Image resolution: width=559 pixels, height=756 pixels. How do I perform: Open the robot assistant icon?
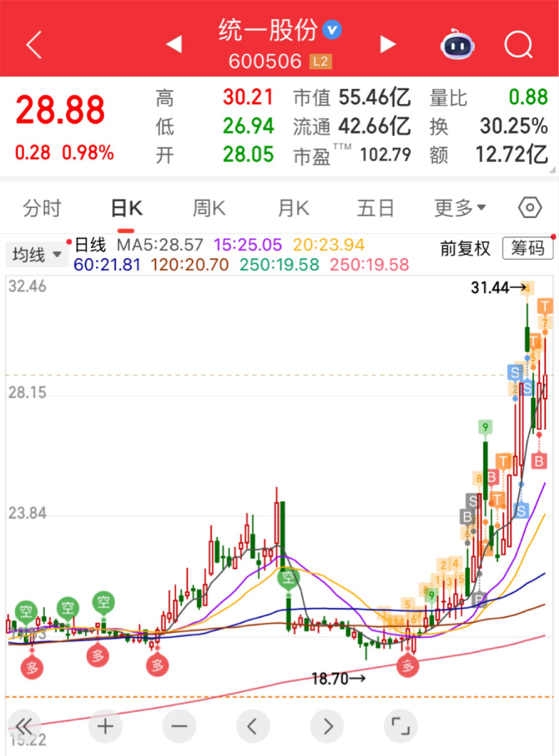pos(457,44)
